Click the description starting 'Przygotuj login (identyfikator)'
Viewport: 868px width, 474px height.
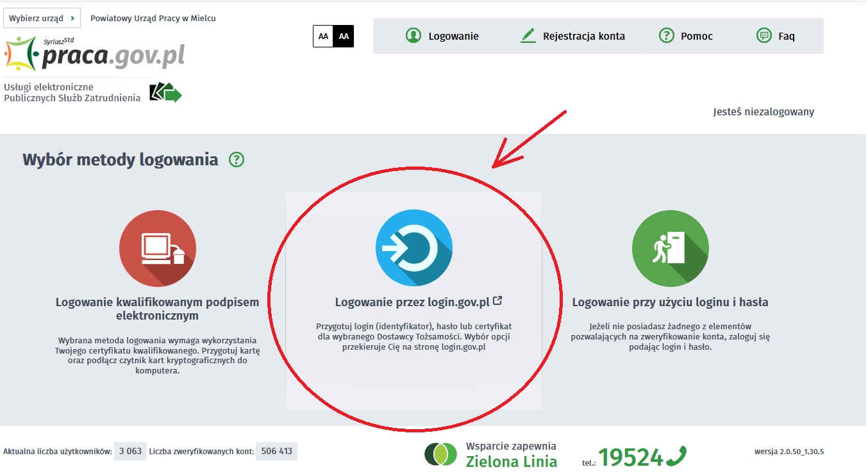(x=414, y=336)
